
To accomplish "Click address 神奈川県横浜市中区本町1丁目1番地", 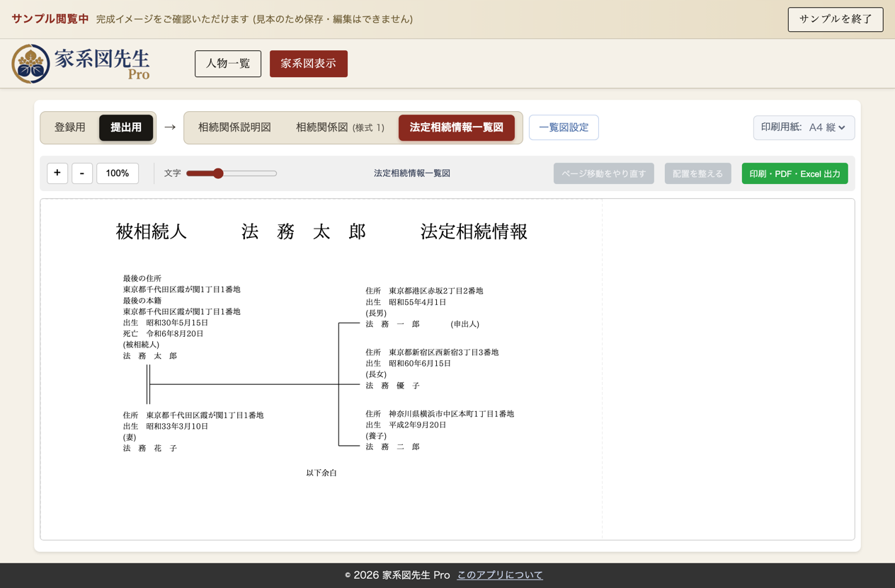I will 452,414.
